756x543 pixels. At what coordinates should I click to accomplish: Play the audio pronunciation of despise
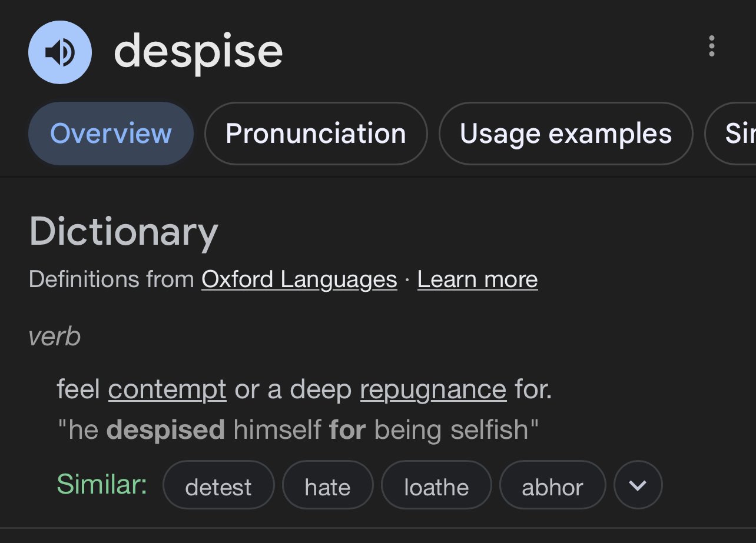point(60,52)
